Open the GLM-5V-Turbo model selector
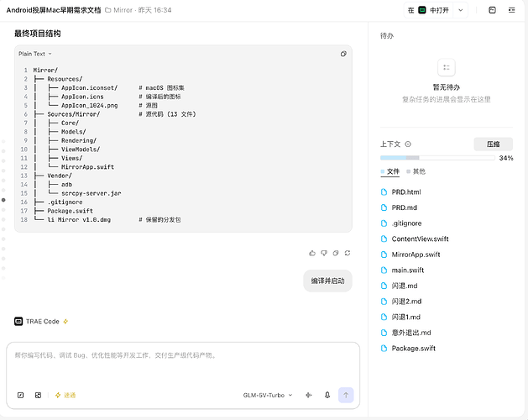The image size is (528, 420). pos(268,395)
